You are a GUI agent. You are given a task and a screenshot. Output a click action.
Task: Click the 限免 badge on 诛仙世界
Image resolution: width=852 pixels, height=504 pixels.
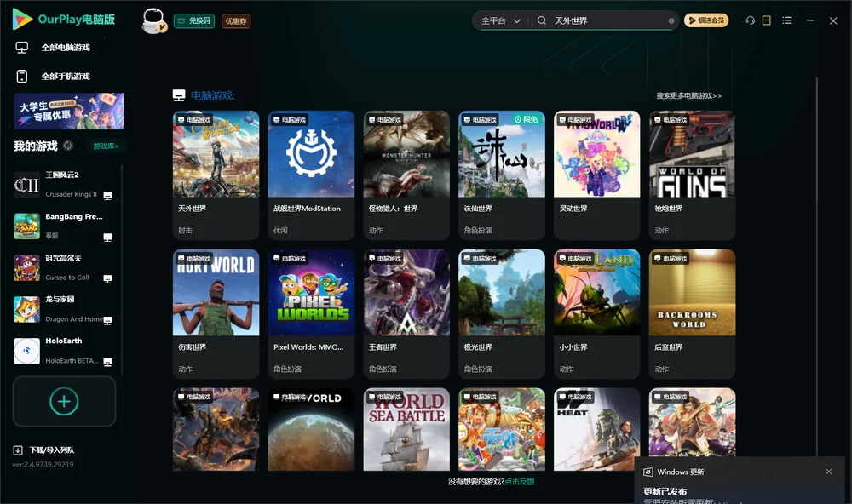click(x=526, y=119)
